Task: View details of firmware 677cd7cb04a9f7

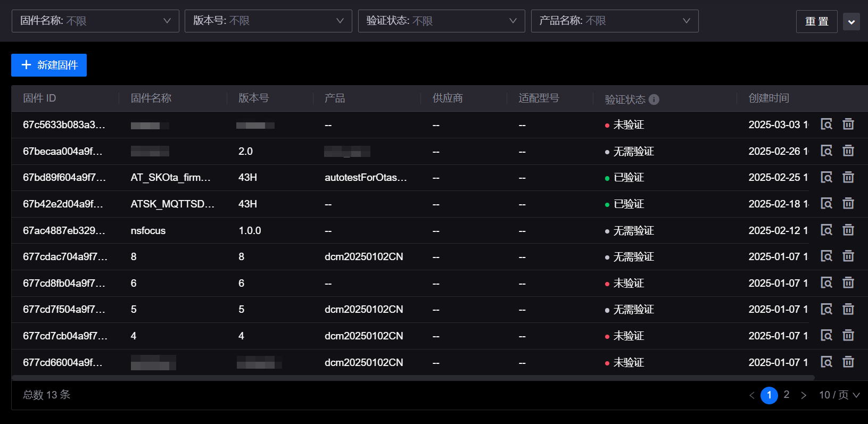Action: [826, 336]
